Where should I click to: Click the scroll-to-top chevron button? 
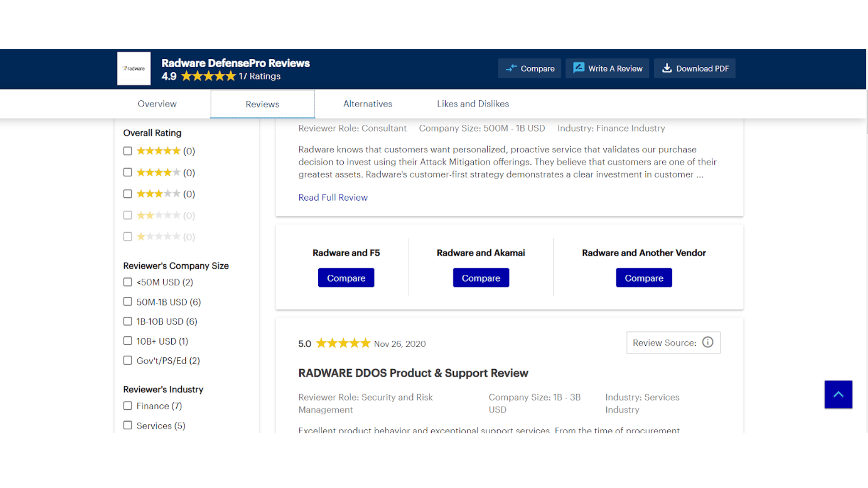coord(838,394)
